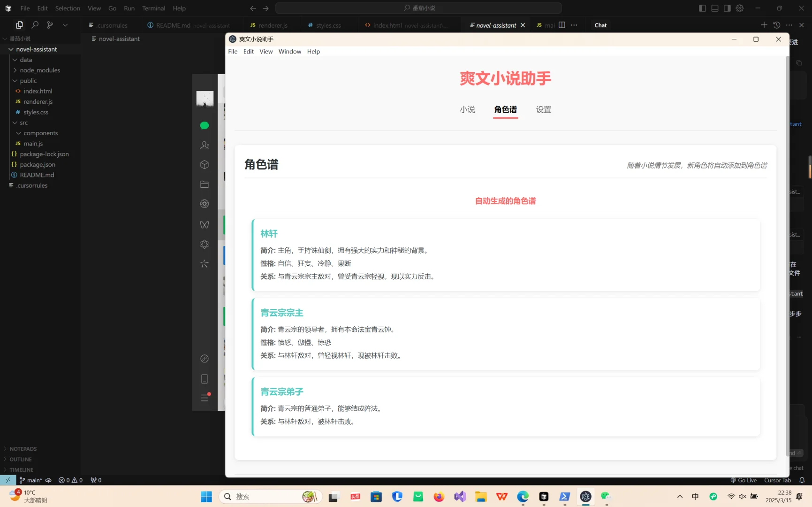
Task: Open the Window menu of 爽文小说助手
Action: point(289,51)
